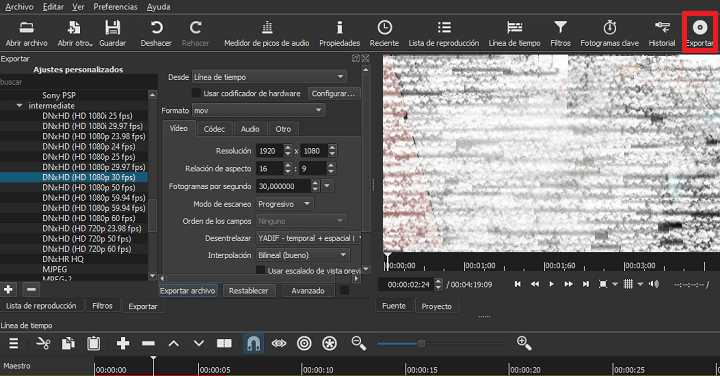The image size is (720, 376).
Task: Switch to the Proyecto tab
Action: (436, 306)
